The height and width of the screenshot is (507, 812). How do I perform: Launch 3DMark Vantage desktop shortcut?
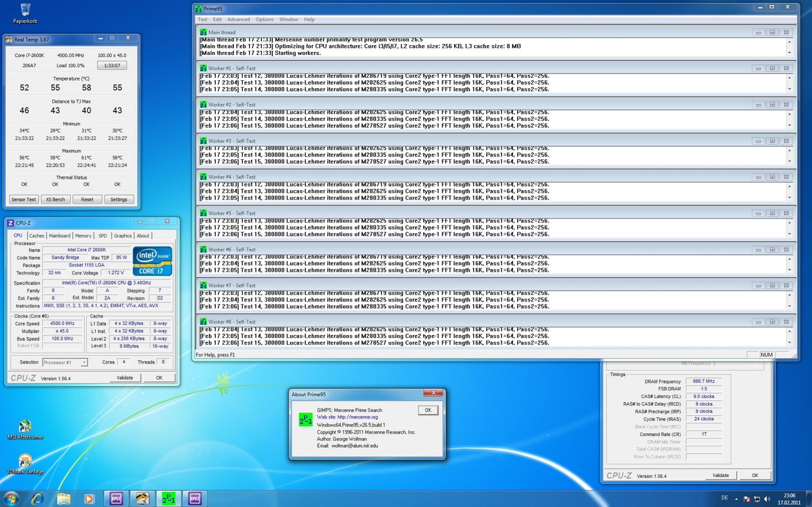(x=25, y=464)
